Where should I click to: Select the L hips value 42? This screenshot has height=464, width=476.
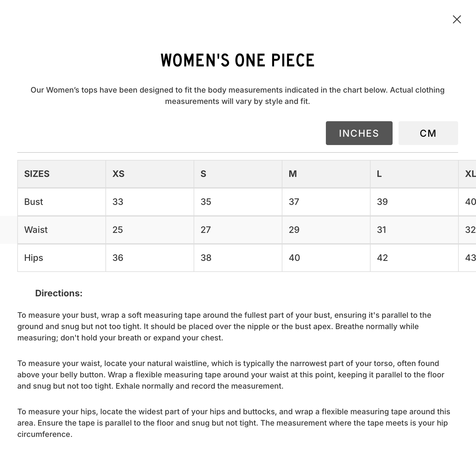(382, 258)
